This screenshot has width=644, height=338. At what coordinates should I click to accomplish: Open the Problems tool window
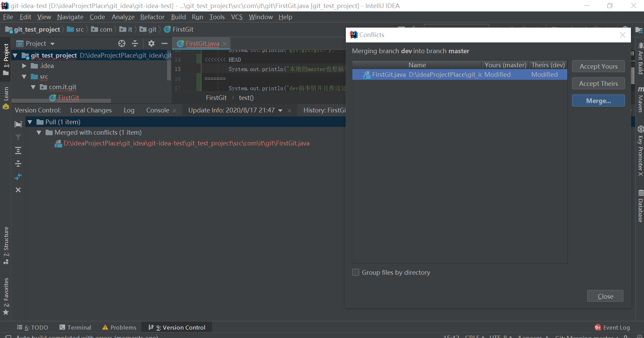pos(119,328)
